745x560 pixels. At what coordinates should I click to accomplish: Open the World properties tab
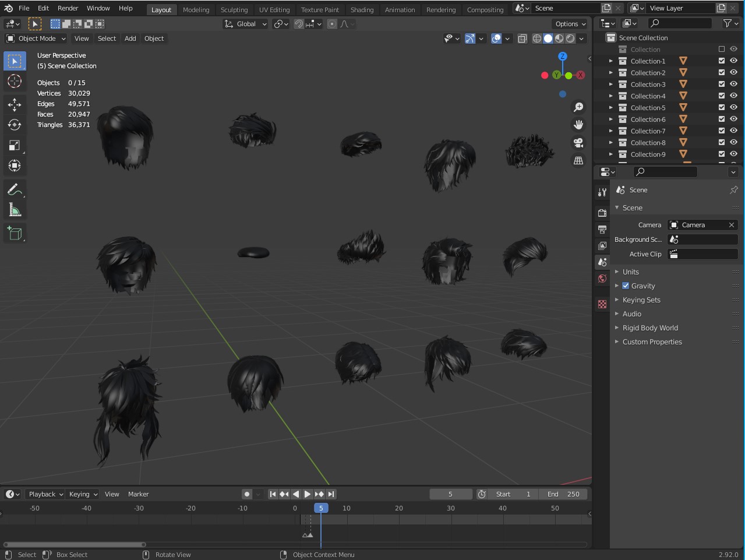click(x=602, y=279)
